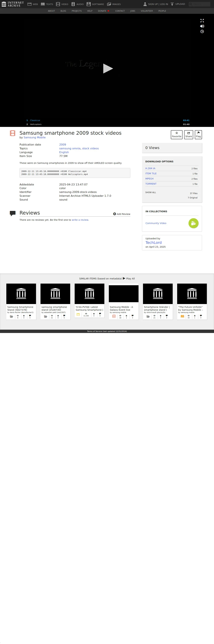Open the About page link
214x644 pixels.
tap(51, 11)
